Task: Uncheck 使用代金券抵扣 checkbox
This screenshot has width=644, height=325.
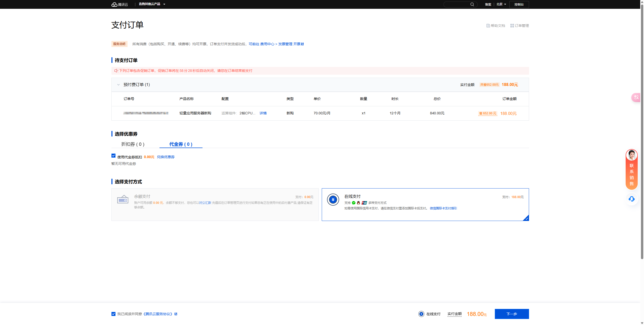Action: (x=113, y=156)
